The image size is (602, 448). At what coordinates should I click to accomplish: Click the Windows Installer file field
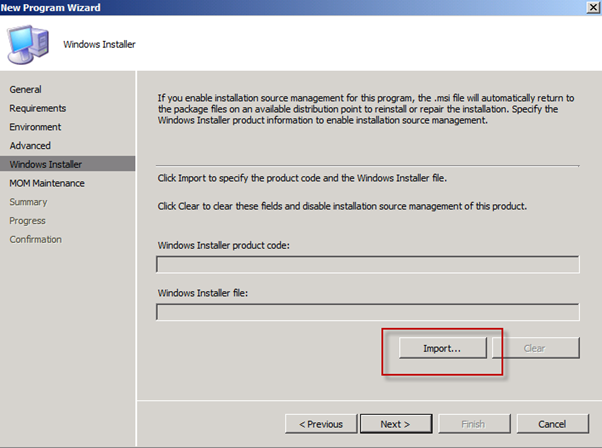click(368, 312)
